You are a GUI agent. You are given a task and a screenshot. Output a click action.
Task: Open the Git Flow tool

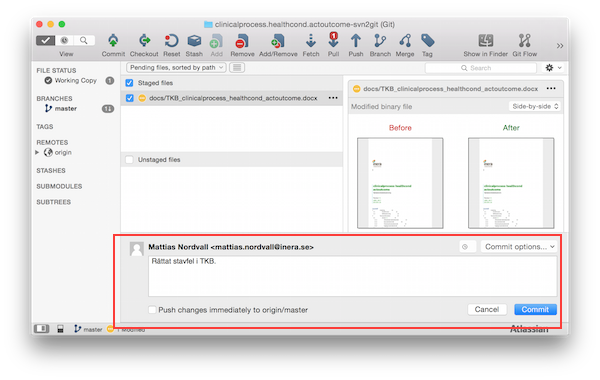524,41
